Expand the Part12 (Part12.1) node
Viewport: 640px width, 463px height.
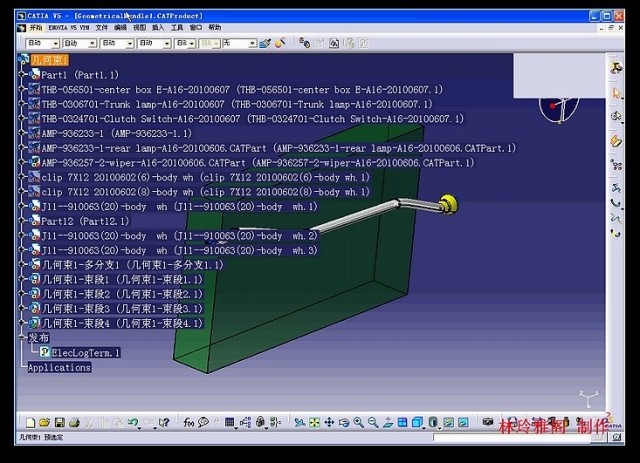point(22,221)
